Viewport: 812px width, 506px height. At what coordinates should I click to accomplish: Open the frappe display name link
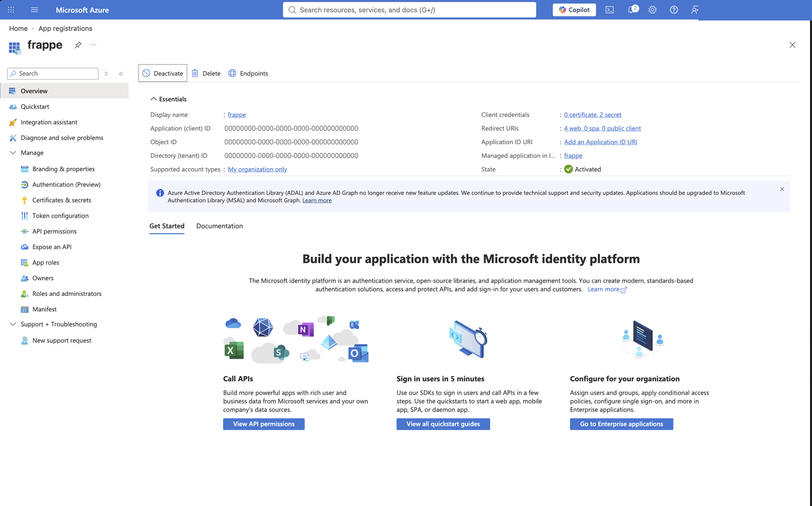(237, 115)
